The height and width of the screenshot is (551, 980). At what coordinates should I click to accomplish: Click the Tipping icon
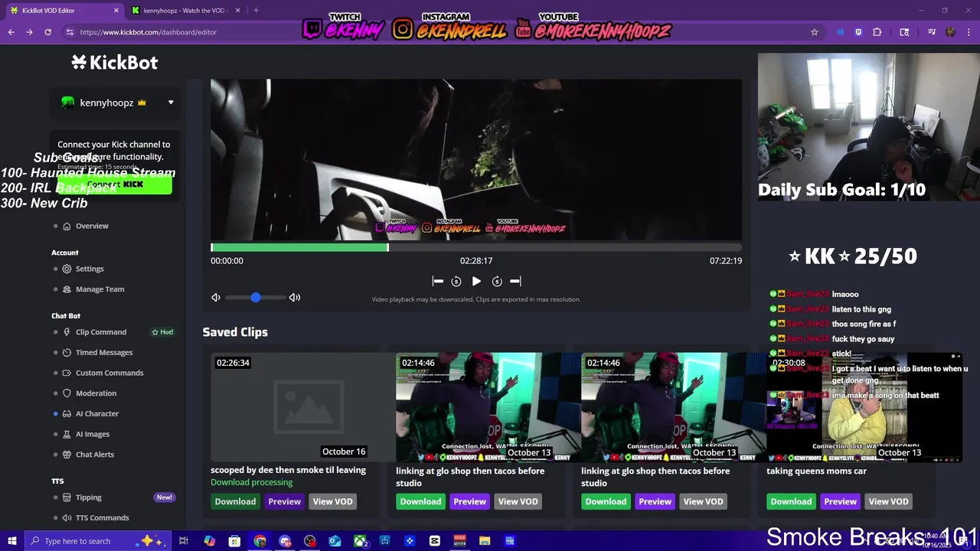click(67, 497)
